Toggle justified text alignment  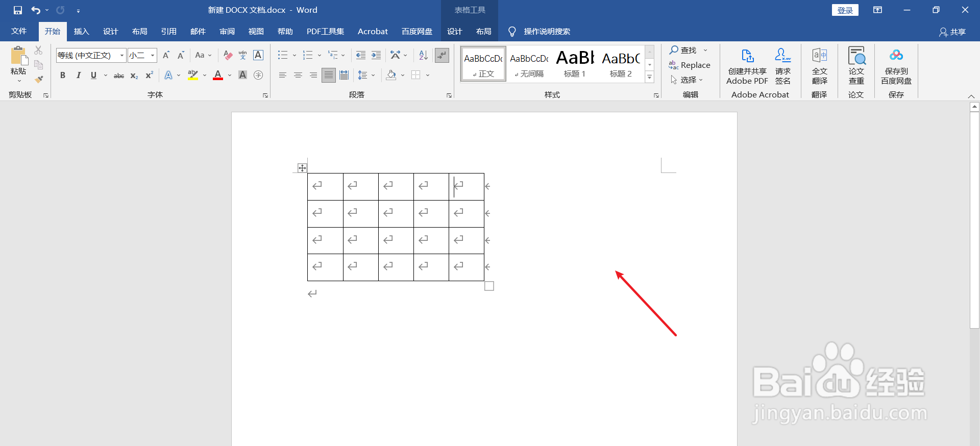coord(329,76)
